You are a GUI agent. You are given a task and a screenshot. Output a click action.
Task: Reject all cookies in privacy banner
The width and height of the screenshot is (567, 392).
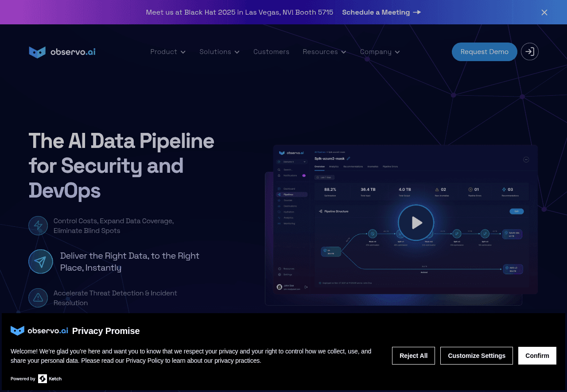click(x=413, y=356)
